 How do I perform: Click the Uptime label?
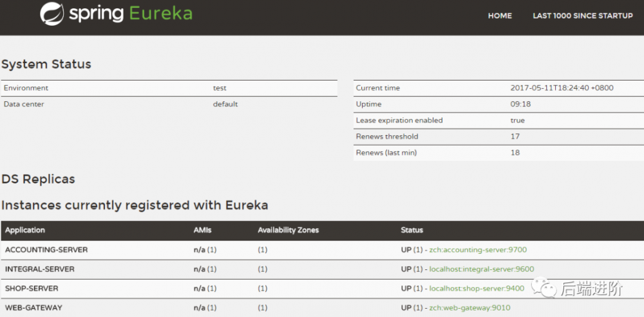[x=369, y=104]
